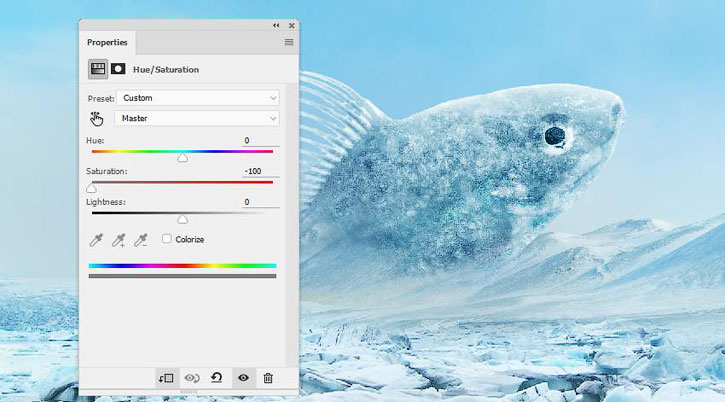Click the adjustment properties icon
725x402 pixels.
point(98,69)
